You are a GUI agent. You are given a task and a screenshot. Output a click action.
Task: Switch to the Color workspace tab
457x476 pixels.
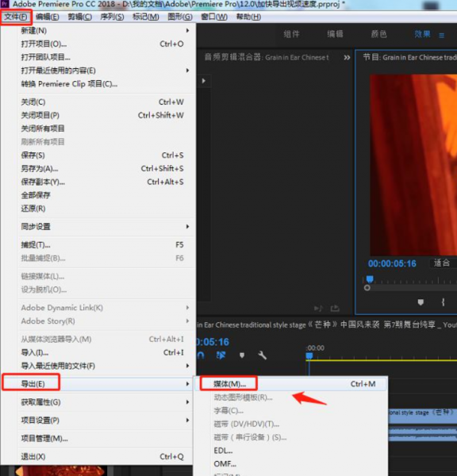(x=378, y=34)
